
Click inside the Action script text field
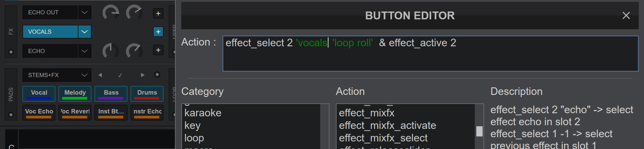[x=430, y=54]
